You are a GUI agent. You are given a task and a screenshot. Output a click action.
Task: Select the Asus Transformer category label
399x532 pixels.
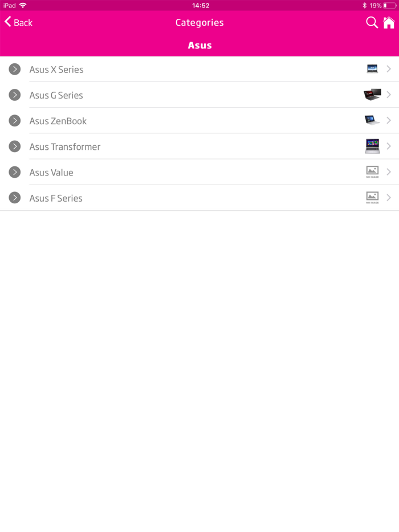pyautogui.click(x=65, y=146)
